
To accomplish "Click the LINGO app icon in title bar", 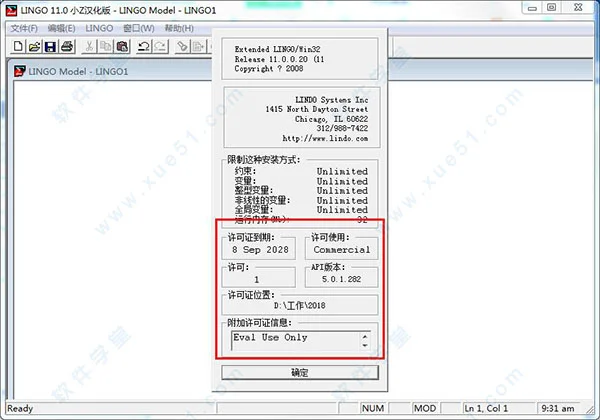I will pyautogui.click(x=11, y=10).
